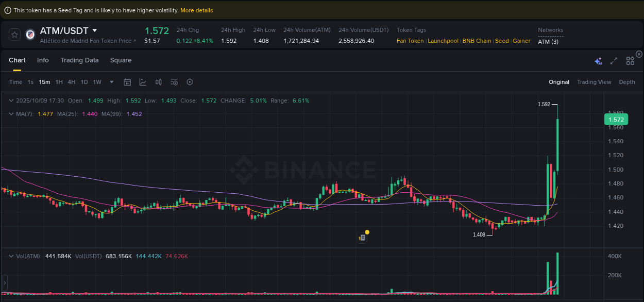
Task: Launch the AI assistant sparkle icon
Action: tap(598, 60)
